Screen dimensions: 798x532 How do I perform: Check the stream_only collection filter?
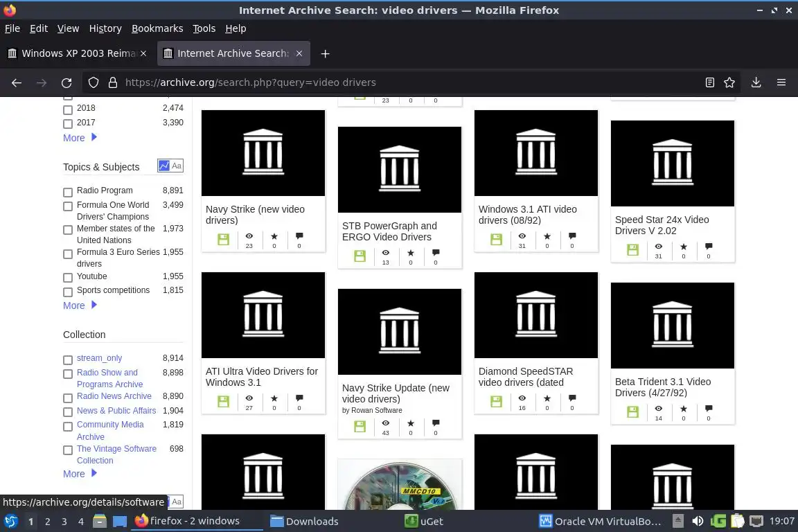[68, 360]
